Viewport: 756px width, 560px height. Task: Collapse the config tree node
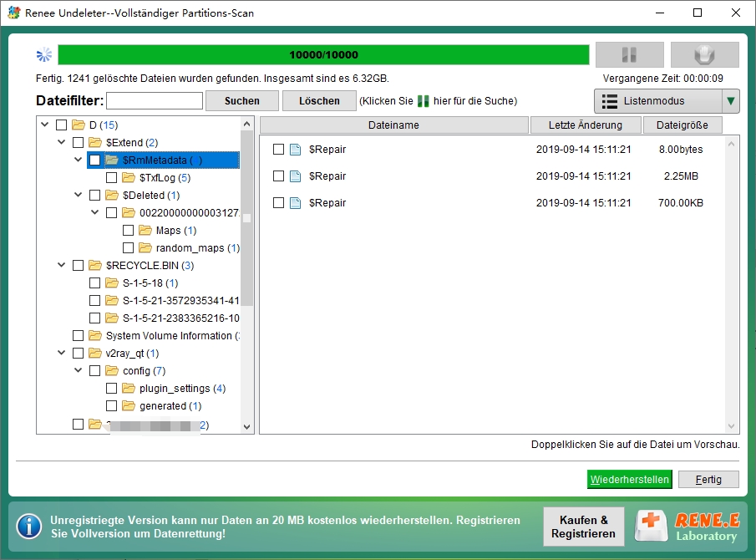79,370
